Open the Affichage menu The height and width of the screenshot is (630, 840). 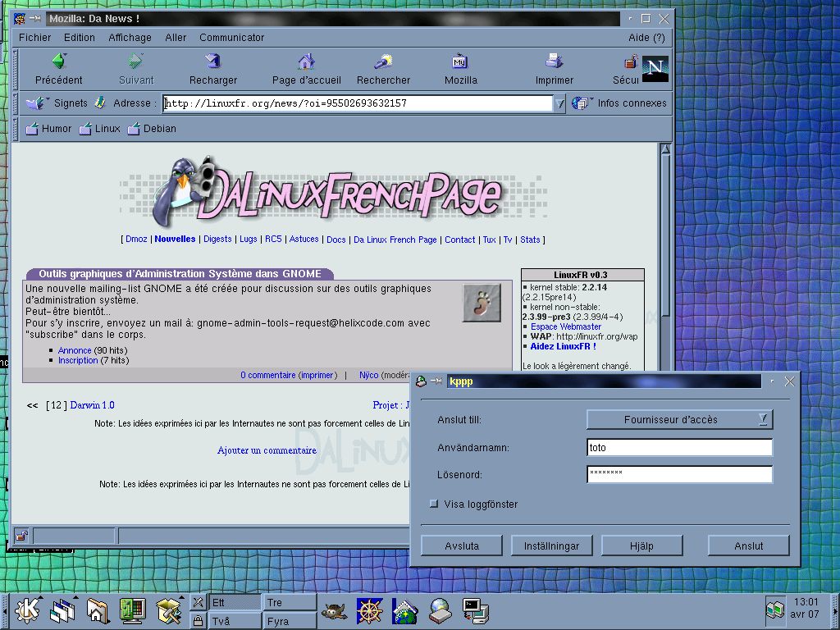click(x=130, y=38)
